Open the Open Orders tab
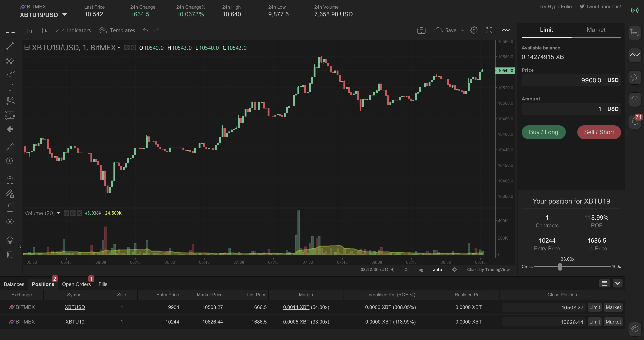This screenshot has height=340, width=644. [x=76, y=284]
